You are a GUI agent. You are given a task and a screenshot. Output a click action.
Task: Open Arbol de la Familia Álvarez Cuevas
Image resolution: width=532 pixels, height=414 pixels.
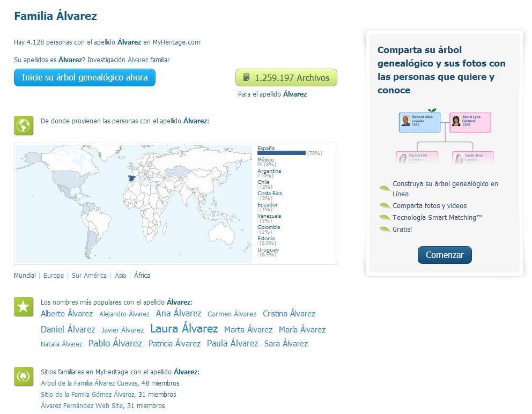(89, 383)
